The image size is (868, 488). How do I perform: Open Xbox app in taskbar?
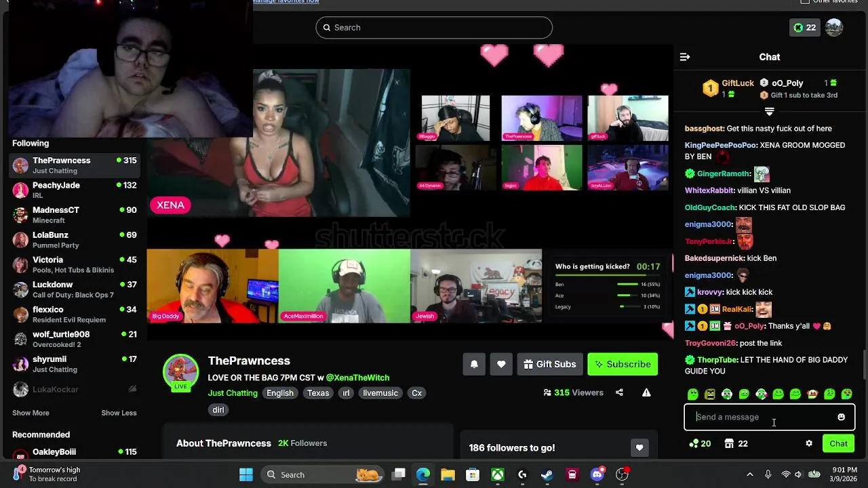pos(498,474)
